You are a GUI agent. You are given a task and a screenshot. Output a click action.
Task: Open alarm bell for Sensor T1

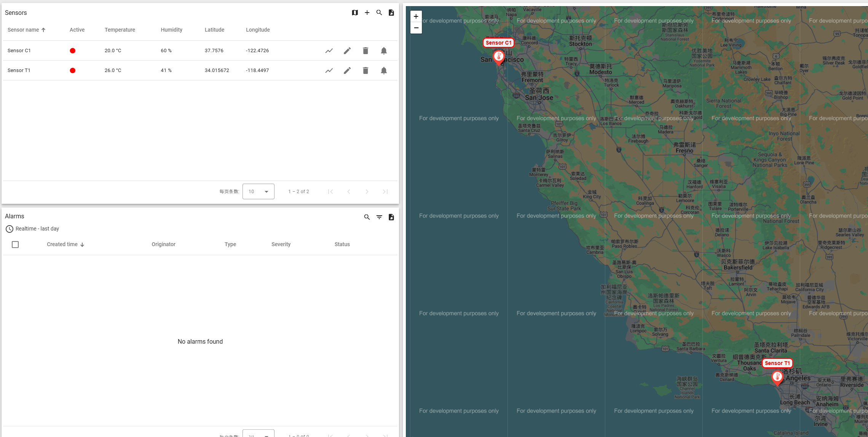pos(384,70)
